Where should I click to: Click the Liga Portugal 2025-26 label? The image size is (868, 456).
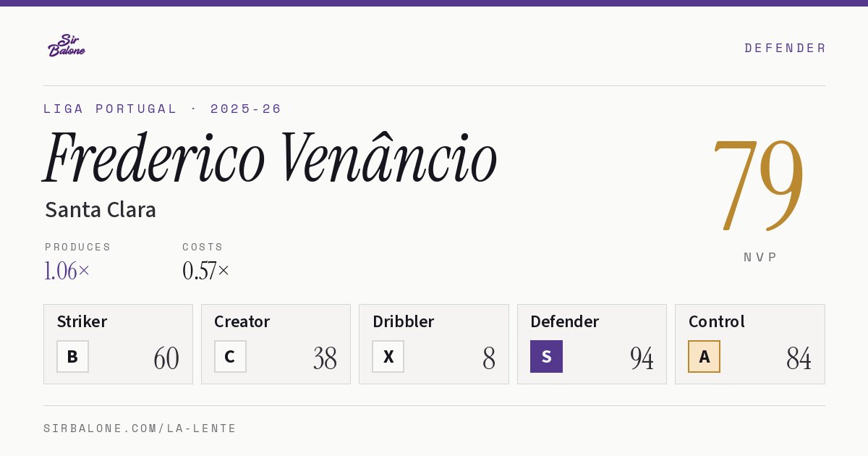(163, 109)
